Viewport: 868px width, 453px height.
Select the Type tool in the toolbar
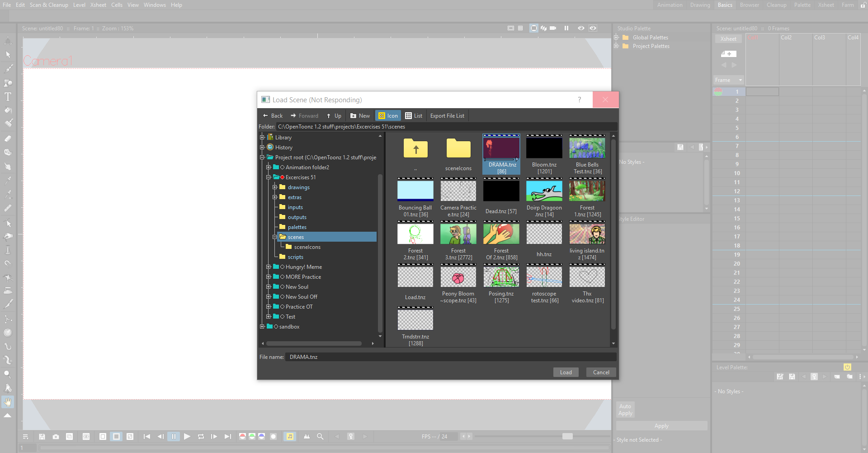point(8,96)
